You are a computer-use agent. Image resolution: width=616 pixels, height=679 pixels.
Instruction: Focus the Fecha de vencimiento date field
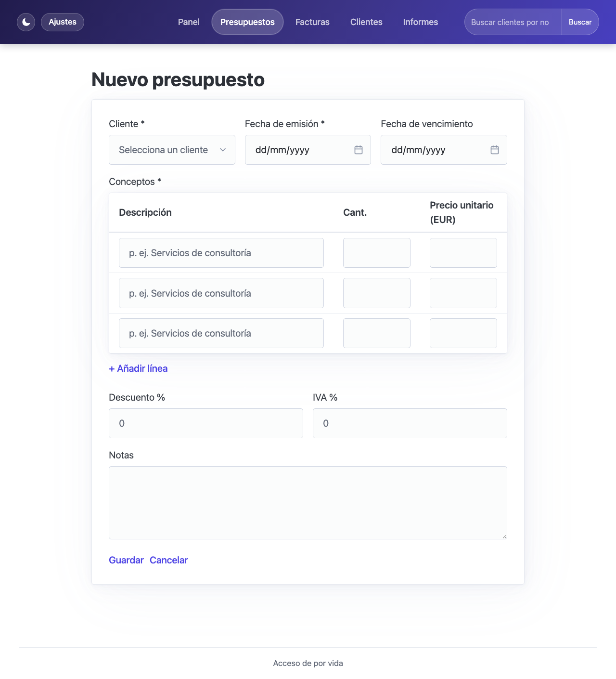coord(444,150)
